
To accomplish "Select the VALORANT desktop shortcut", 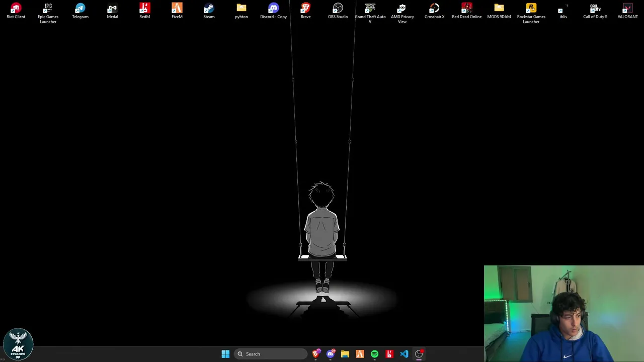I will click(x=627, y=12).
